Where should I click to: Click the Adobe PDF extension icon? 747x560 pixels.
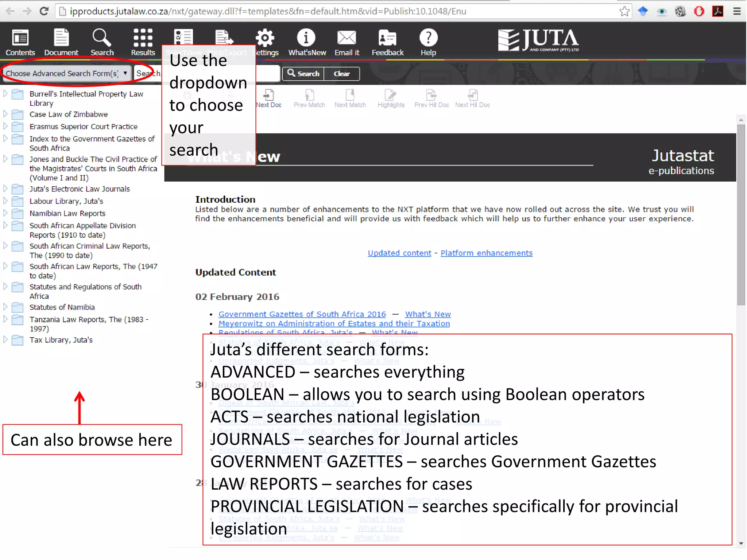[x=718, y=11]
